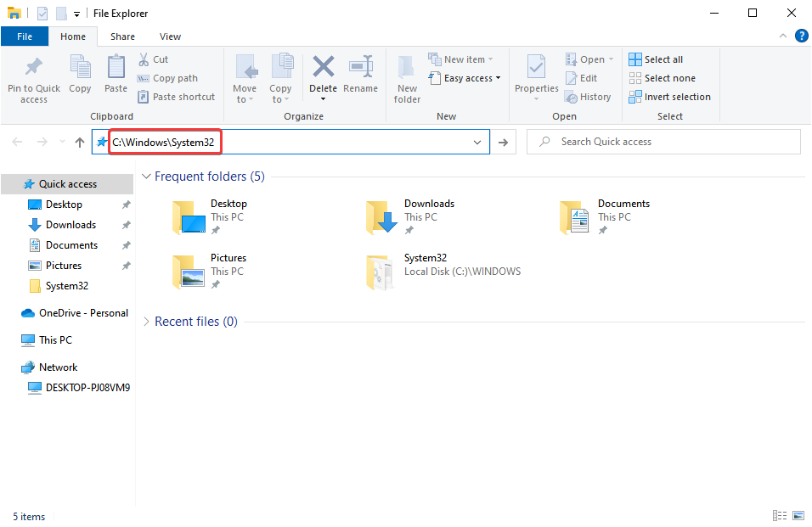Select Documents in navigation pane
The height and width of the screenshot is (527, 812).
tap(72, 245)
